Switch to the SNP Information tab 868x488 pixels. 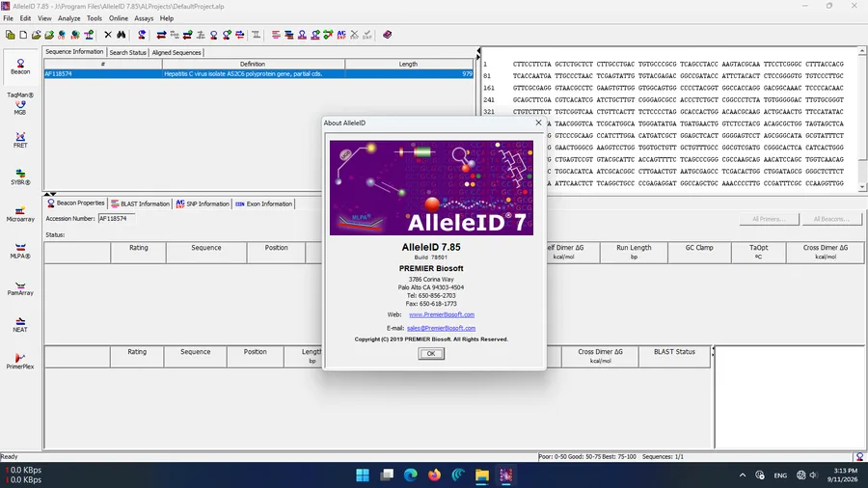pos(203,204)
